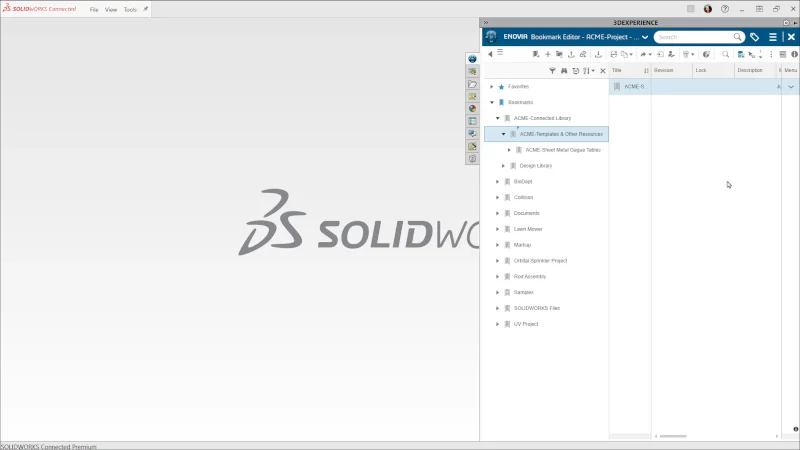Click the binoculars find icon above tree
The height and width of the screenshot is (450, 800).
tap(564, 71)
